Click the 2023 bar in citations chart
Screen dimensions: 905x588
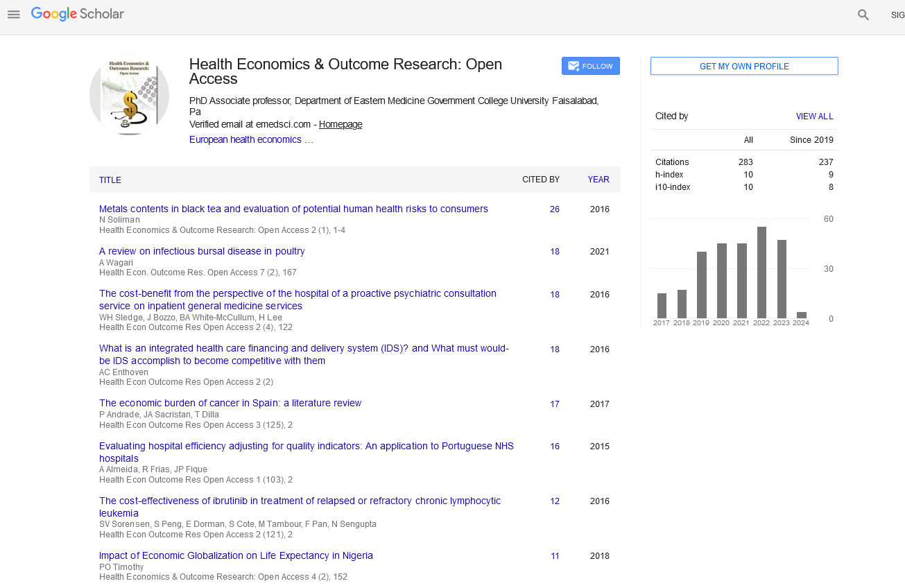782,279
